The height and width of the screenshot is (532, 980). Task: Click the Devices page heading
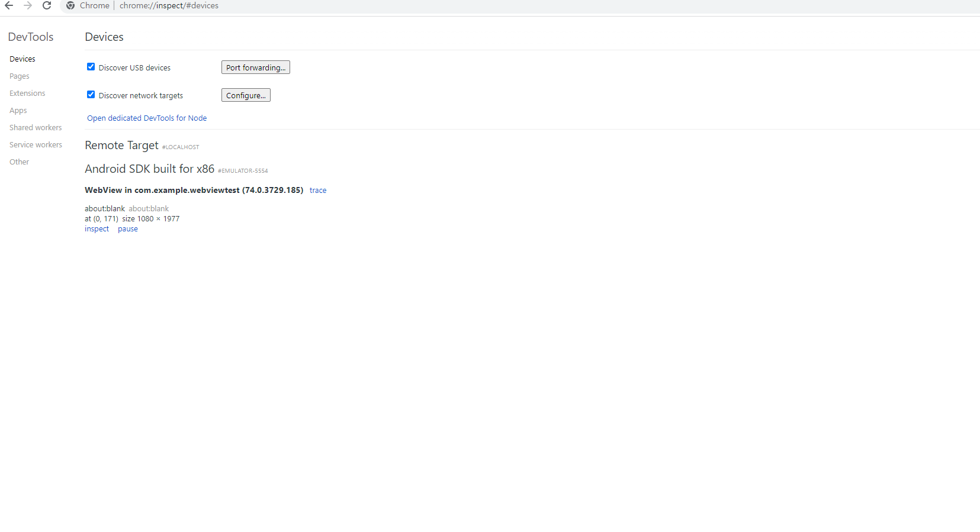[x=104, y=37]
